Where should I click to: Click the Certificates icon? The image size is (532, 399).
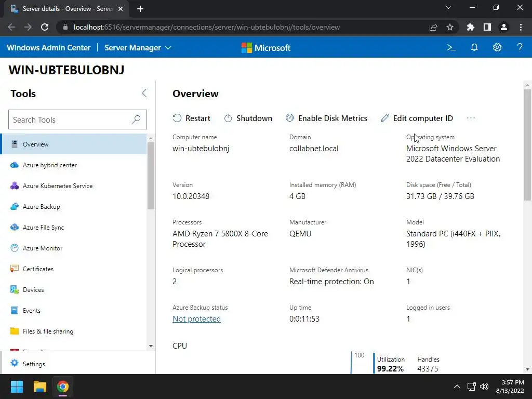[x=14, y=269]
